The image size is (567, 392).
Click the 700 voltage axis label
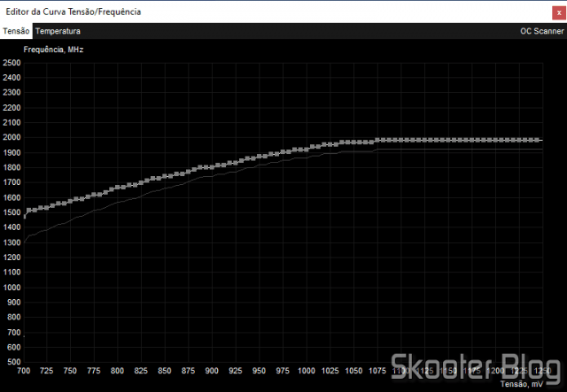tap(24, 371)
